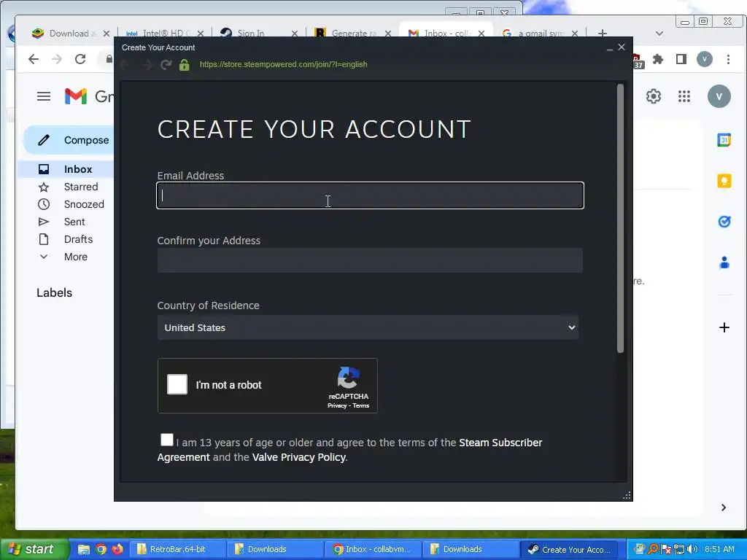747x560 pixels.
Task: Click the Steam store URL text
Action: (x=284, y=64)
